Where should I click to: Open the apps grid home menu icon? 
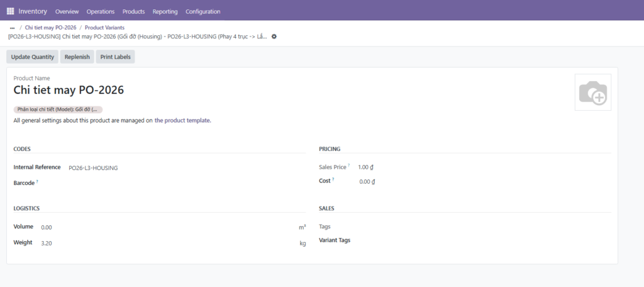(x=10, y=11)
